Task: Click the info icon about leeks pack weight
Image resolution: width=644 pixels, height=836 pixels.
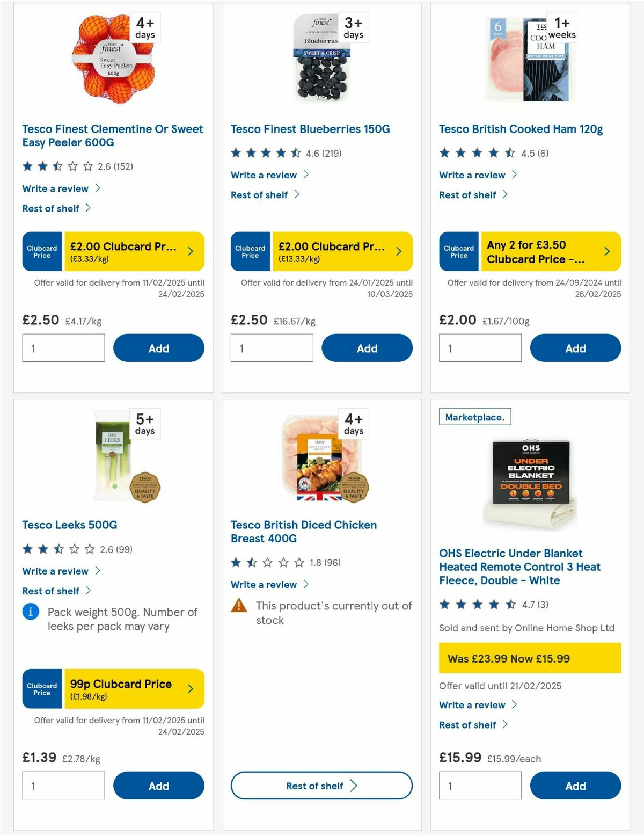Action: pyautogui.click(x=31, y=612)
